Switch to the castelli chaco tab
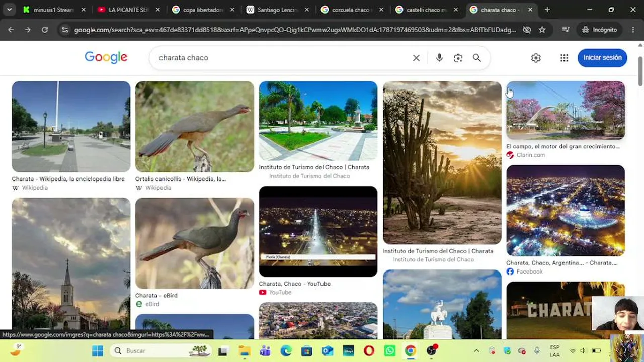 [426, 10]
